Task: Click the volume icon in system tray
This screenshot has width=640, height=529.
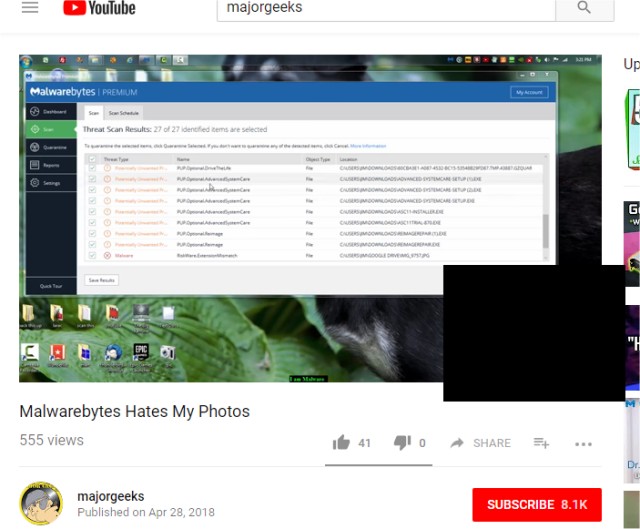Action: 547,60
